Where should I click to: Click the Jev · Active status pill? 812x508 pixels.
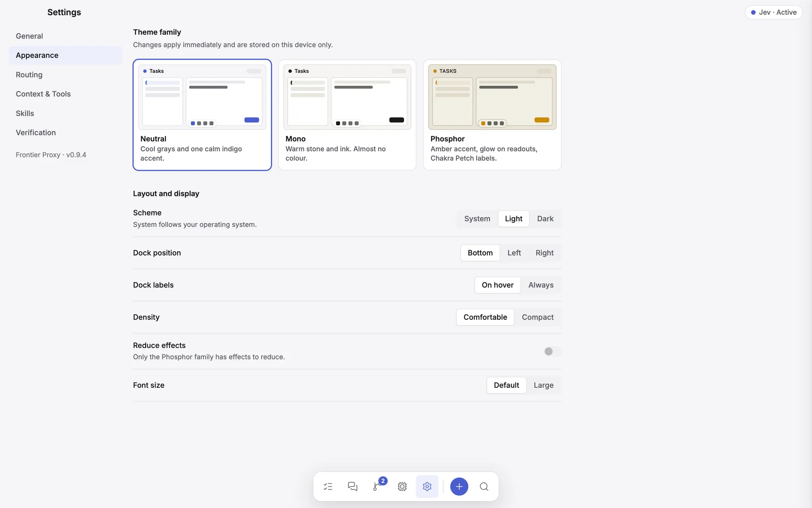(774, 12)
